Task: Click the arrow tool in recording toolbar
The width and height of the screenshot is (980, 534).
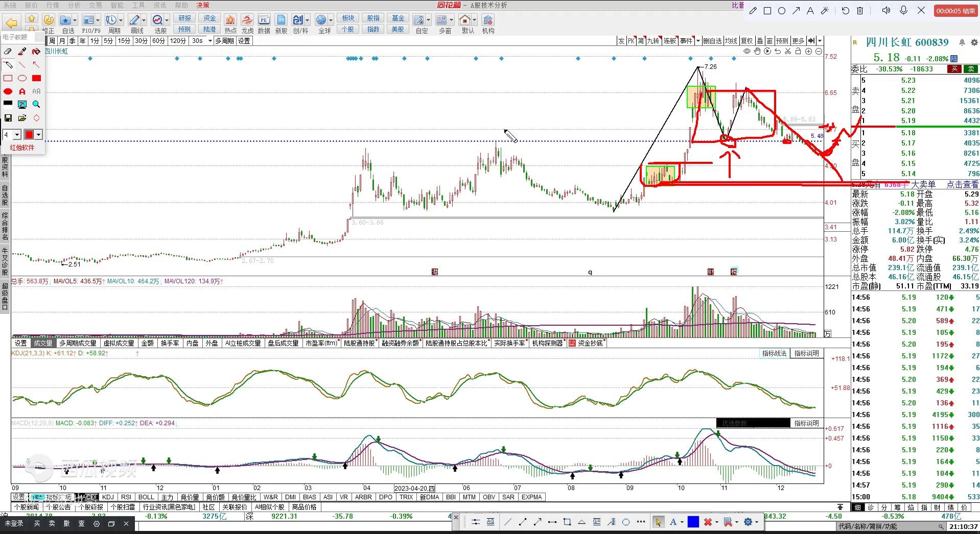Action: click(796, 11)
